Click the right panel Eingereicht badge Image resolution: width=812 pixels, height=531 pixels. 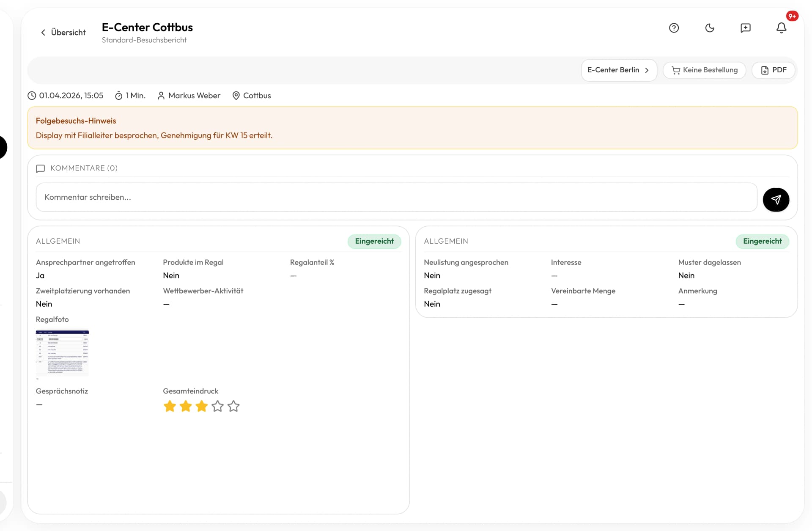coord(762,241)
